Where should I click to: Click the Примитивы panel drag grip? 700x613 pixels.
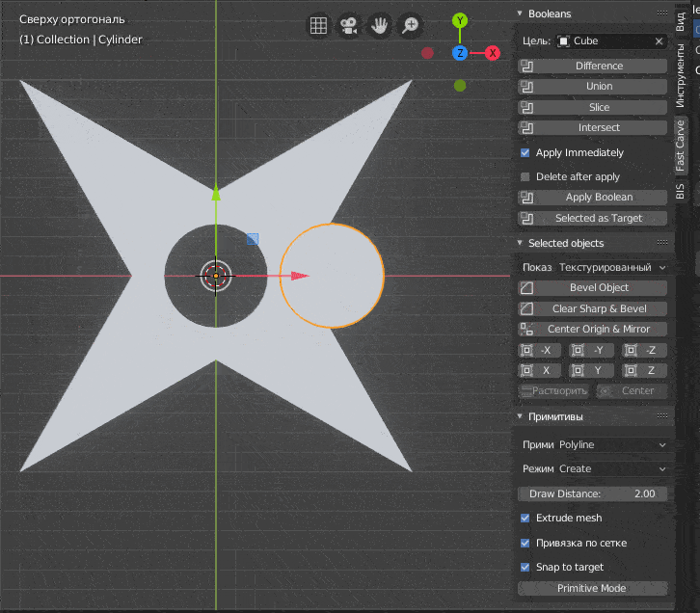[662, 416]
